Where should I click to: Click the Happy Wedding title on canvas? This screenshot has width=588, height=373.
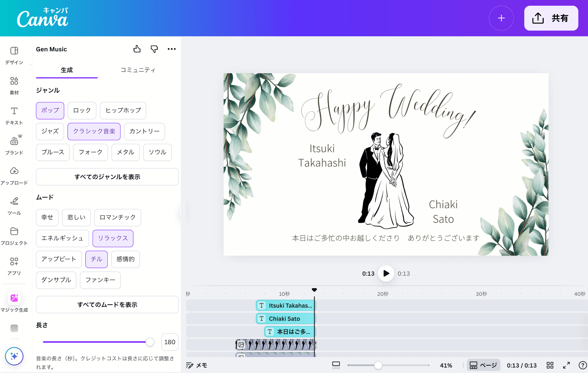pyautogui.click(x=388, y=111)
